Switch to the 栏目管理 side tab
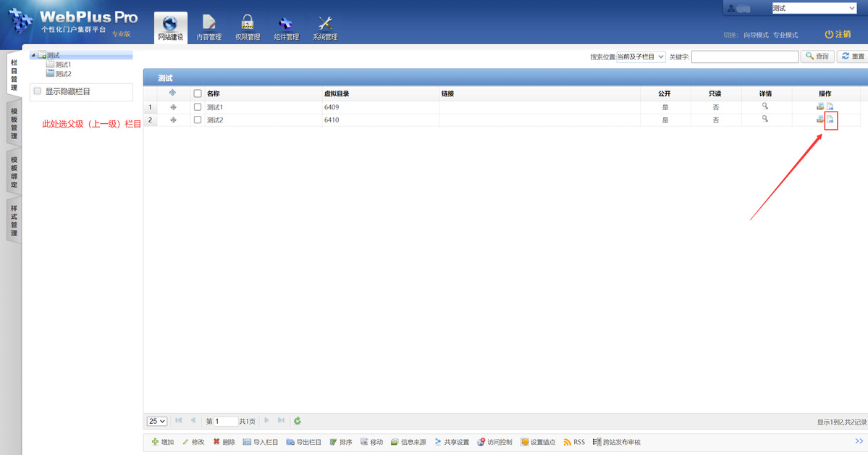 click(14, 75)
